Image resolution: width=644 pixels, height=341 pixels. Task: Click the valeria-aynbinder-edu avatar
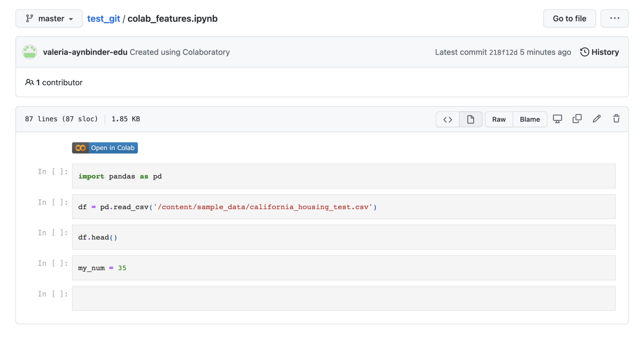pos(30,52)
